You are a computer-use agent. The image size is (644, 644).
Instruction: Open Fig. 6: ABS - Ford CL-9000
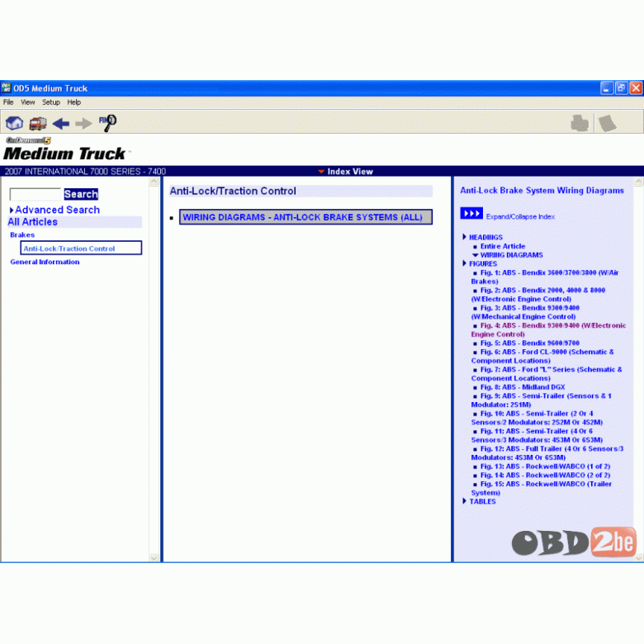542,356
